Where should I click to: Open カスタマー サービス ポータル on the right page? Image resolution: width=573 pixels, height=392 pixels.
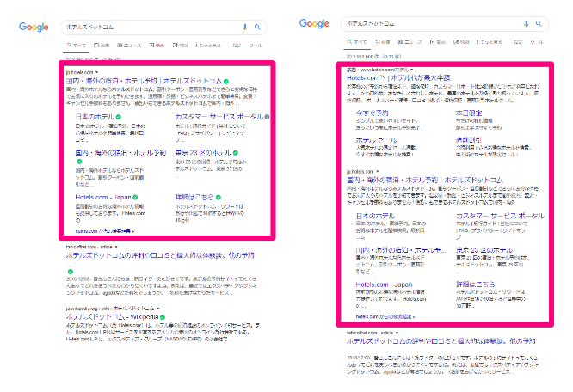[500, 216]
